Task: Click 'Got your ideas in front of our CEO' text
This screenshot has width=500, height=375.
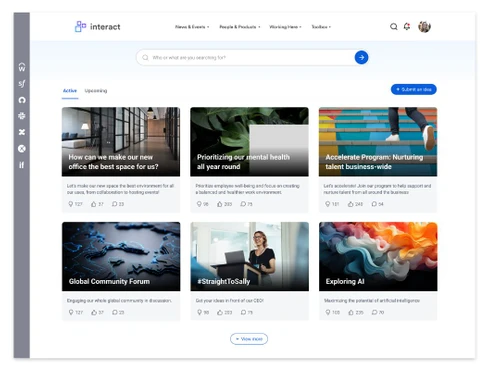Action: [x=230, y=301]
